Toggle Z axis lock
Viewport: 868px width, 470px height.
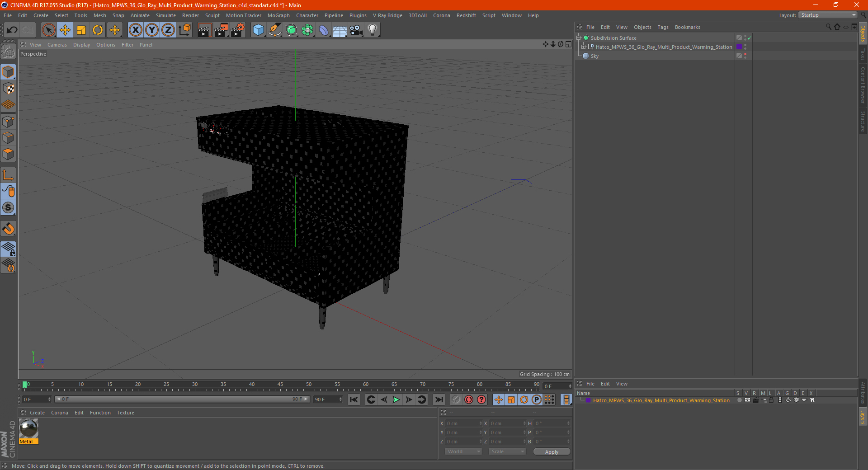pos(168,30)
